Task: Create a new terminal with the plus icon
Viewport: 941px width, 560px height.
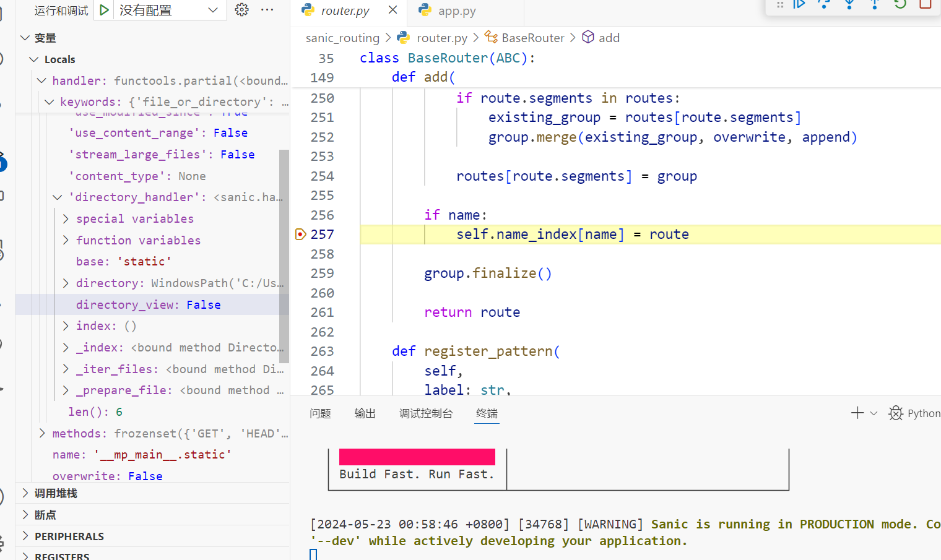Action: coord(857,413)
